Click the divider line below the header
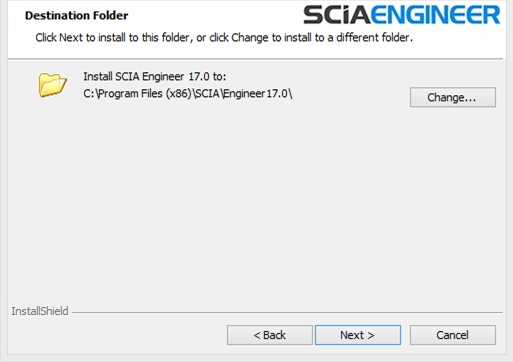Viewport: 513px width, 362px height. point(255,59)
